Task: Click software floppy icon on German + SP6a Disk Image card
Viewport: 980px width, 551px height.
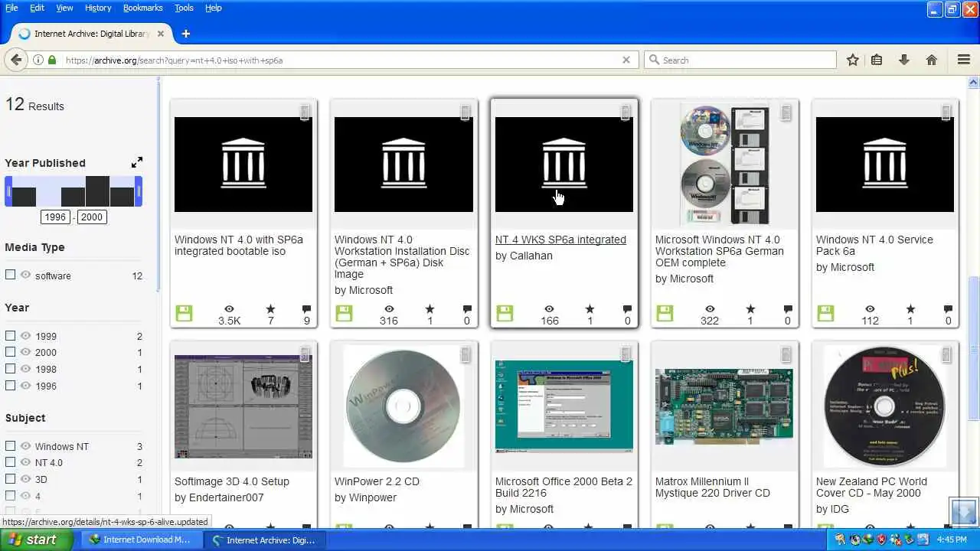Action: click(x=344, y=313)
